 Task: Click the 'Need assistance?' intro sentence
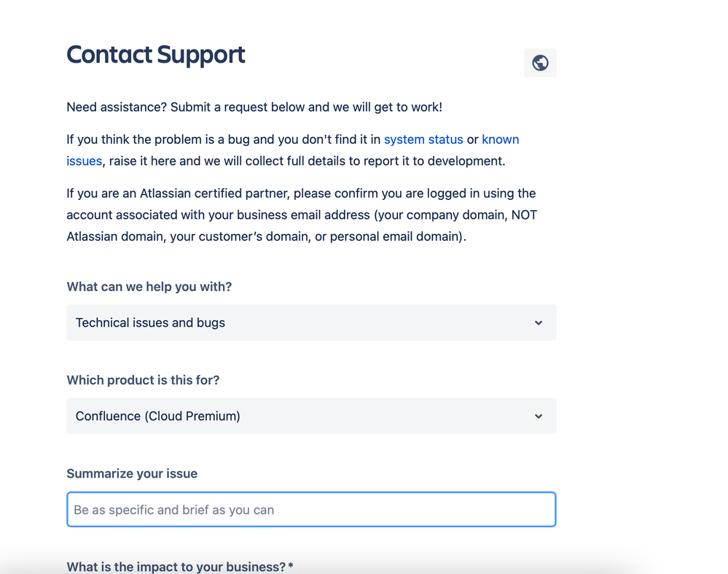(x=254, y=107)
